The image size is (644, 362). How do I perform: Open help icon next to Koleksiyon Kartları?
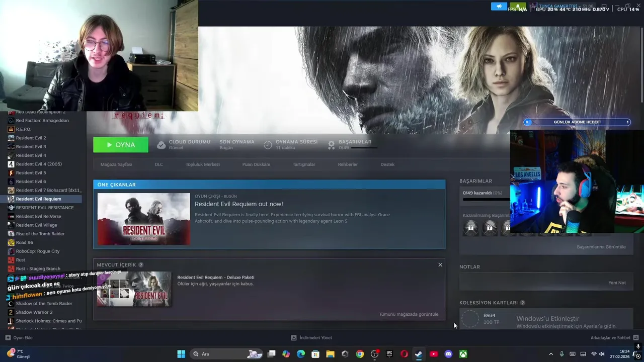coord(522,303)
